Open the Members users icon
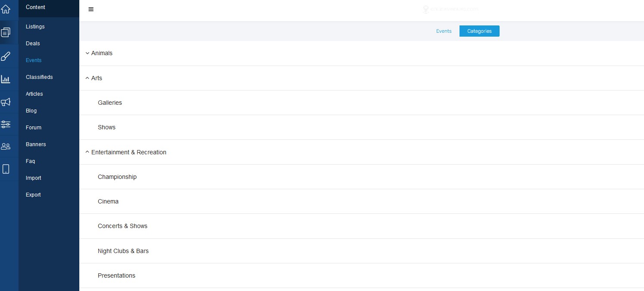 (6, 146)
